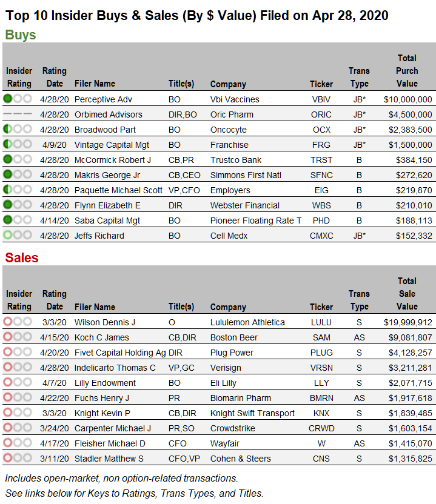Image resolution: width=436 pixels, height=504 pixels.
Task: Click the insider rating icon for Perceptive Adv
Action: click(x=17, y=99)
